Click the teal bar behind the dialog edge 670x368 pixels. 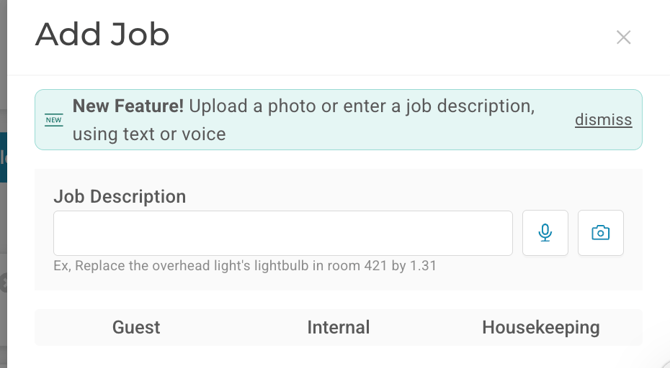pyautogui.click(x=3, y=157)
